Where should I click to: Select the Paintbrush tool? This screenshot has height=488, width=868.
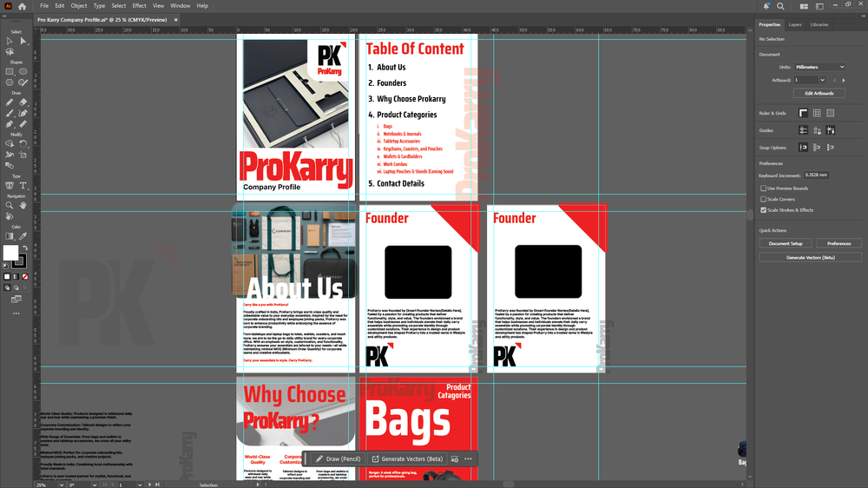point(10,113)
